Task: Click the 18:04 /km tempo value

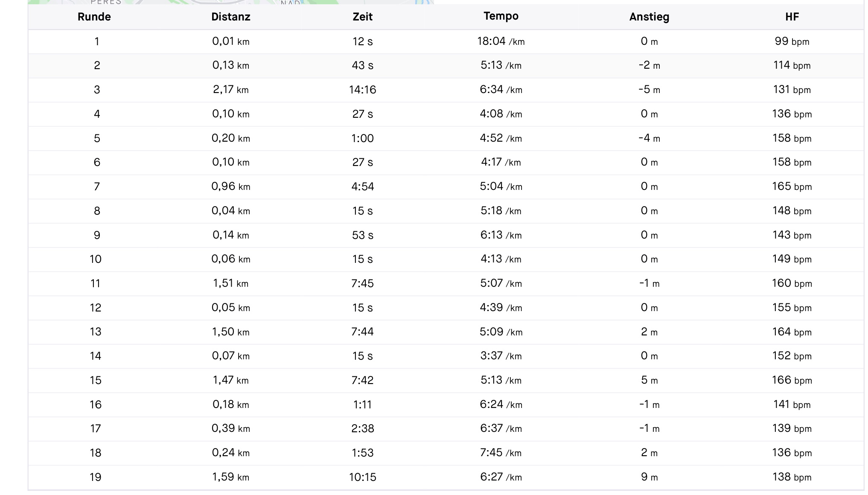Action: pos(501,41)
